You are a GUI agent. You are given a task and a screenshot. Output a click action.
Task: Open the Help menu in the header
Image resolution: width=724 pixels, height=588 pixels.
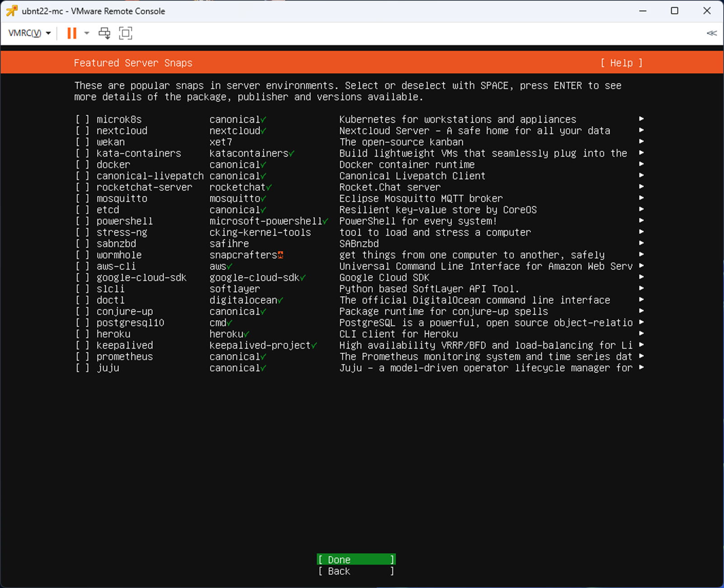pos(621,63)
